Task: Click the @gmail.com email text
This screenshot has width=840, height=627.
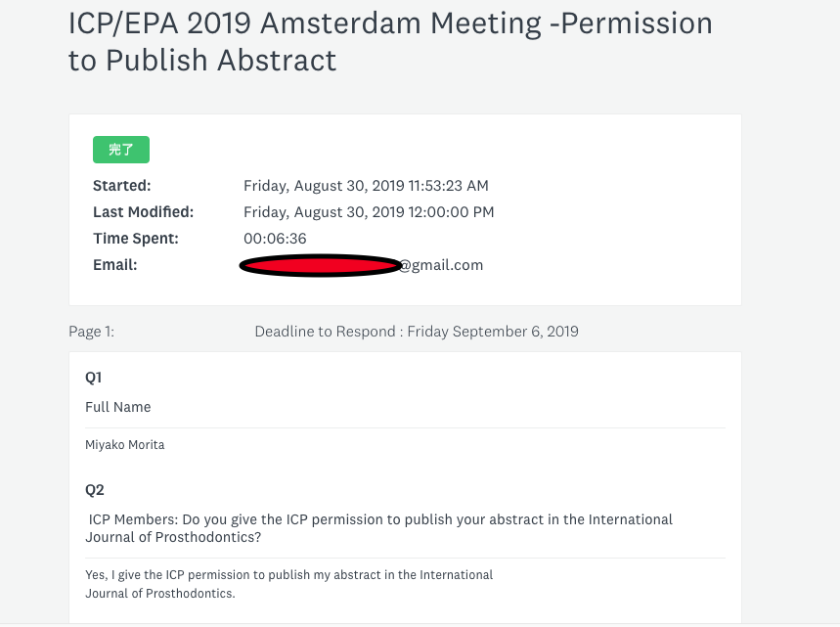Action: [441, 265]
